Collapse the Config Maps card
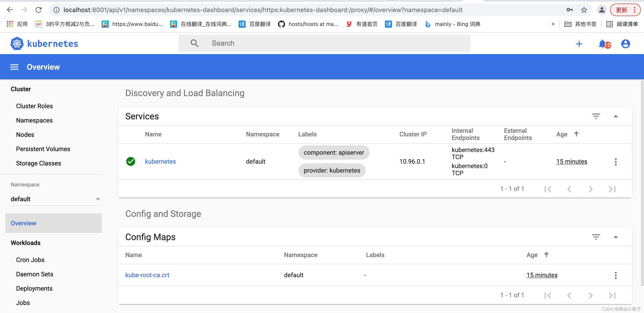This screenshot has height=313, width=644. [616, 237]
